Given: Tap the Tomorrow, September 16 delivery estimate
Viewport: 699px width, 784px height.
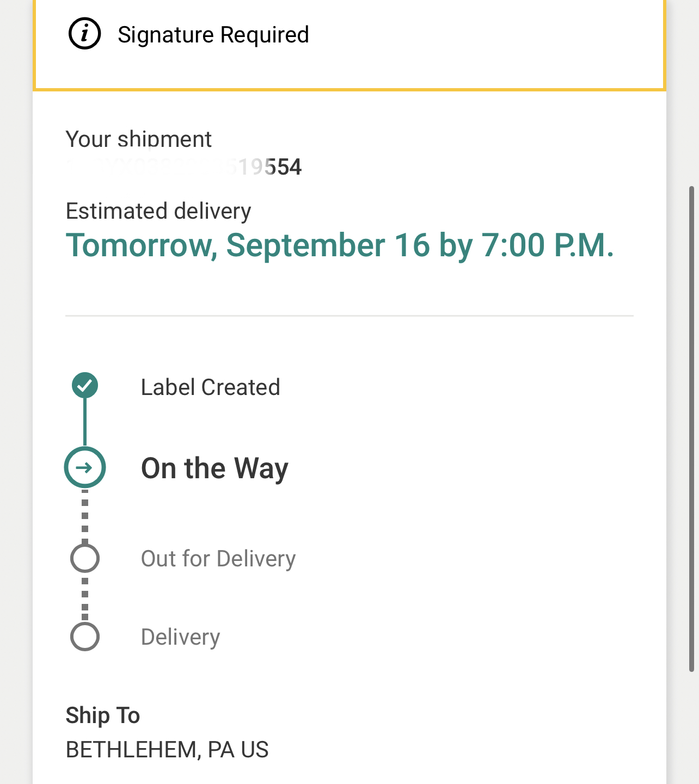Looking at the screenshot, I should click(340, 245).
